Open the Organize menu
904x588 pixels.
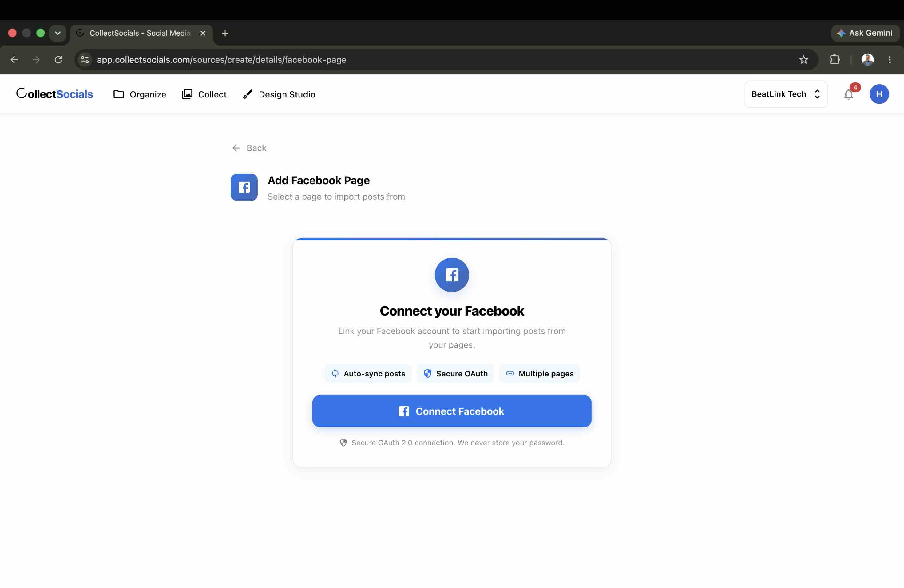pos(139,94)
